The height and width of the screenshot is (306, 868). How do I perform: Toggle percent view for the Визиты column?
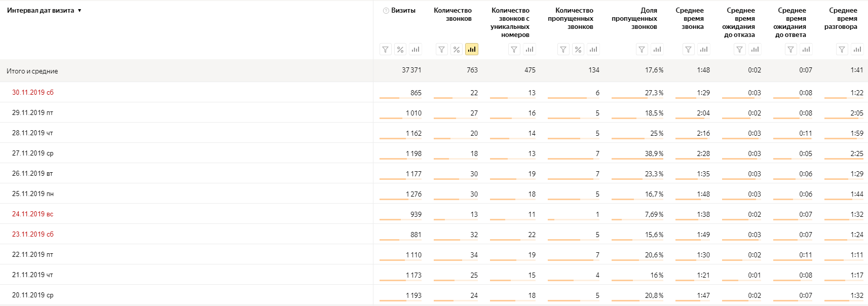[x=400, y=49]
